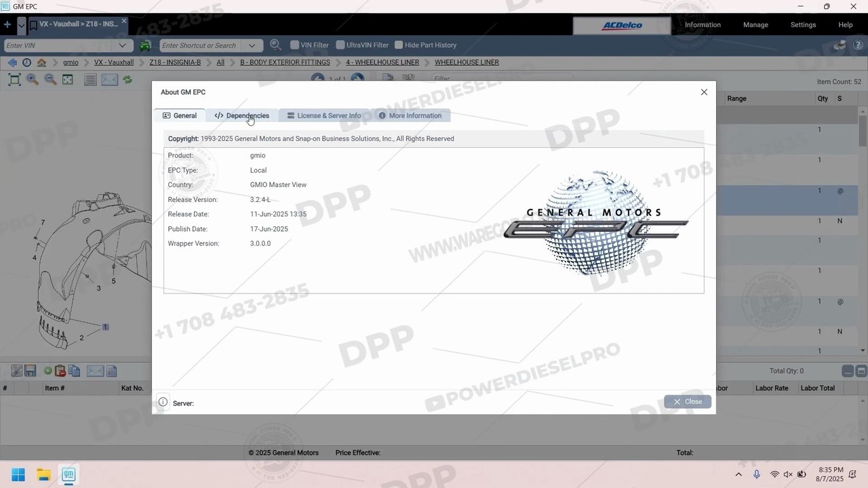The image size is (868, 488).
Task: Go back using the blue arrow
Action: point(12,62)
